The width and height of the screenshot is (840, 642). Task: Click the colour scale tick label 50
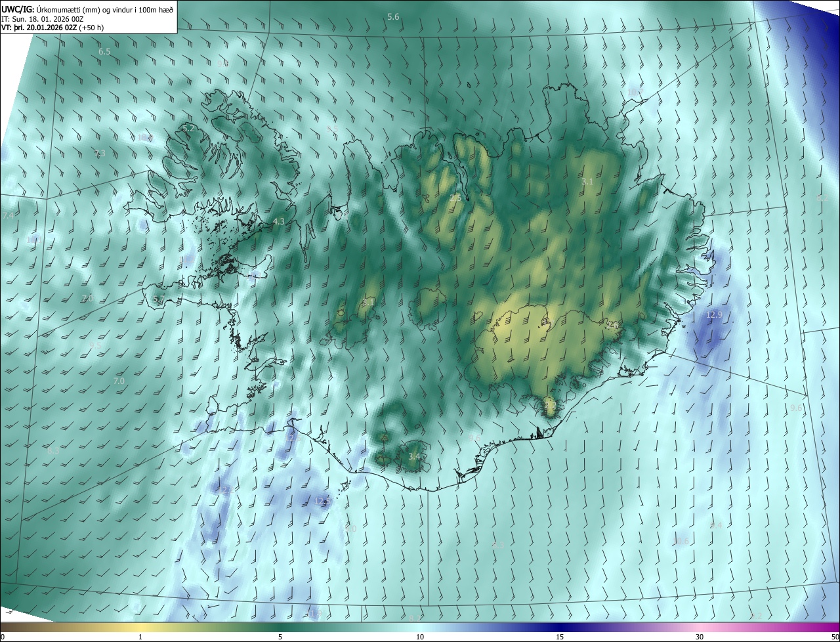835,637
